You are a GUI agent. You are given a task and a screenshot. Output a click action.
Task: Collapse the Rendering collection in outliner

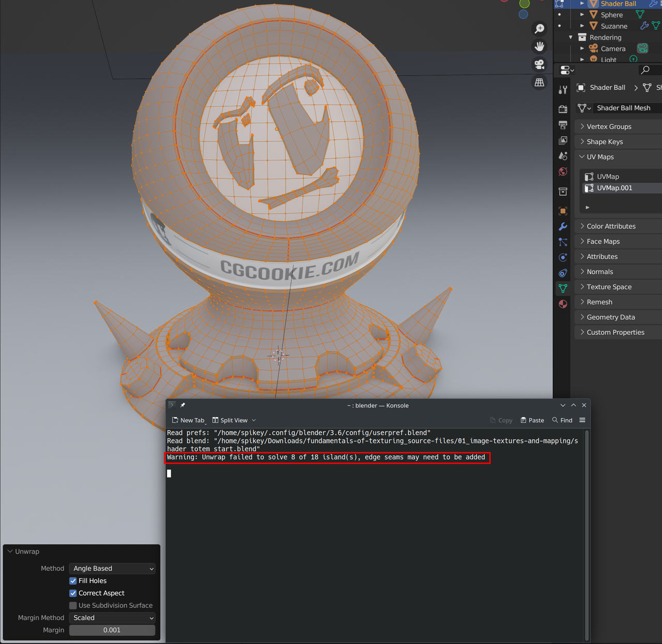click(571, 37)
